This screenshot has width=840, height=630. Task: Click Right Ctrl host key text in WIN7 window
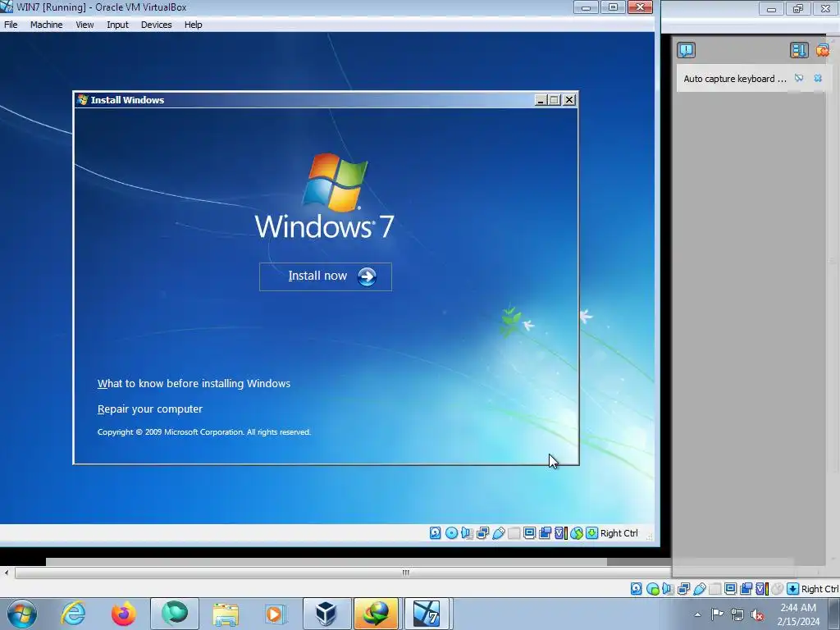point(619,533)
